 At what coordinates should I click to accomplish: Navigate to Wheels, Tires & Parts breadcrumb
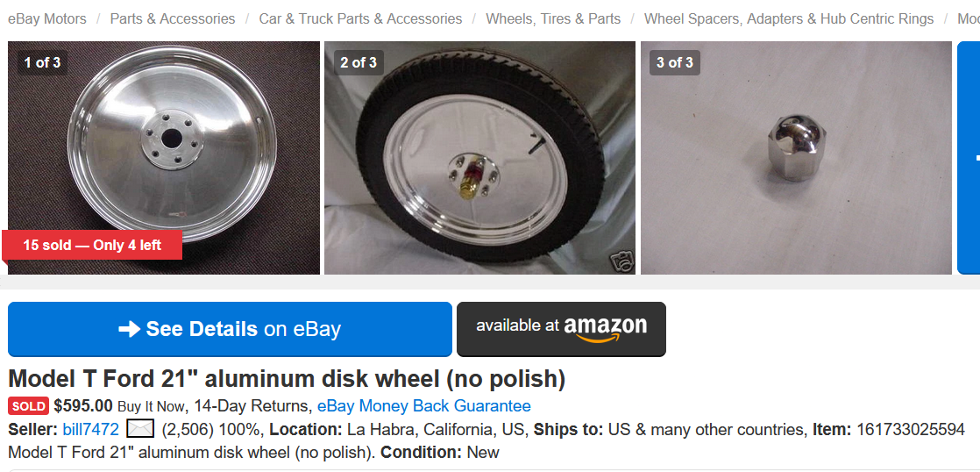[x=553, y=18]
